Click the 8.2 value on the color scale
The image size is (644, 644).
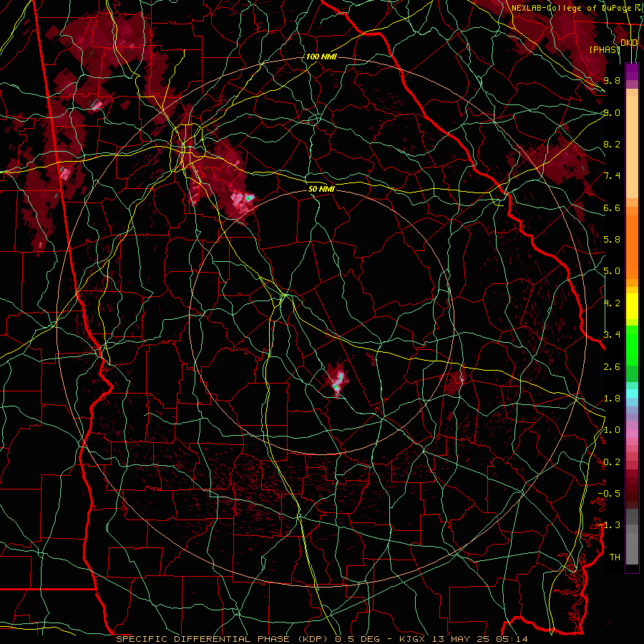pos(612,144)
